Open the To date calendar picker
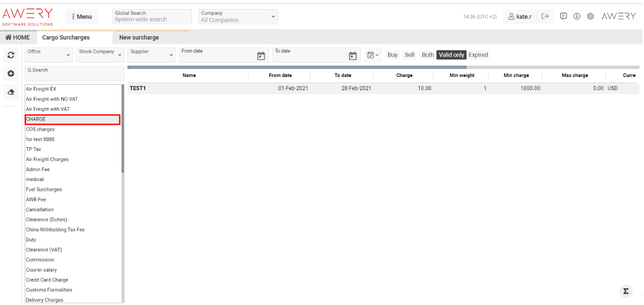 [353, 56]
